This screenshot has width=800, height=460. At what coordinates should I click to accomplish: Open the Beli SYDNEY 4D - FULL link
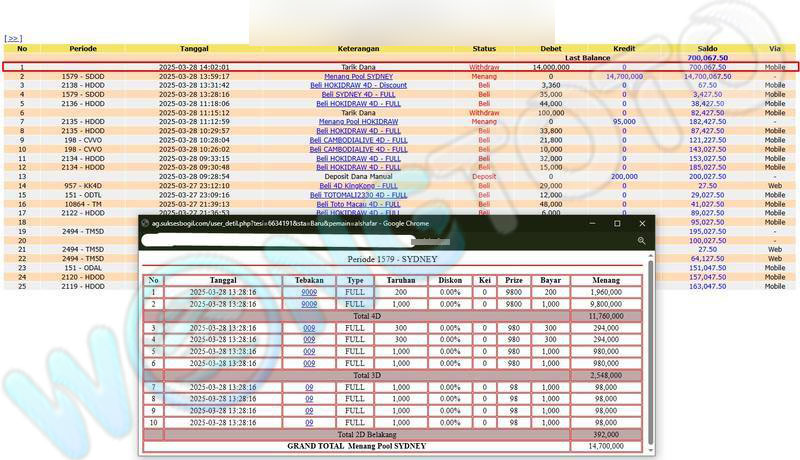pos(358,94)
